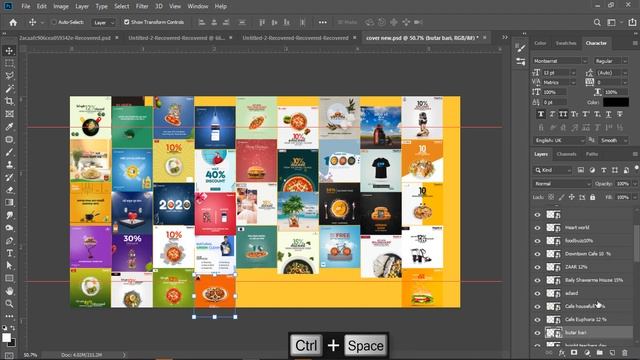Select the Horizontal Type tool
This screenshot has height=360, width=640.
pos(9,253)
